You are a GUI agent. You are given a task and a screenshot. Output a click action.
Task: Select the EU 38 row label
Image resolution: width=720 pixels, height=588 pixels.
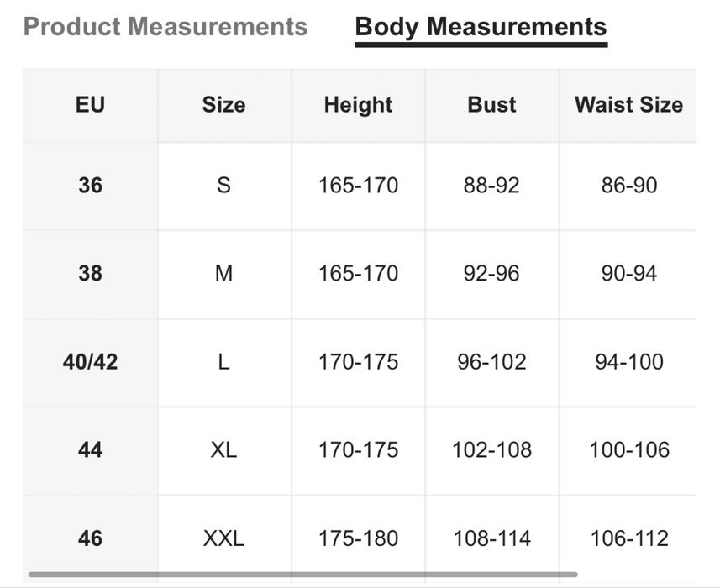90,273
